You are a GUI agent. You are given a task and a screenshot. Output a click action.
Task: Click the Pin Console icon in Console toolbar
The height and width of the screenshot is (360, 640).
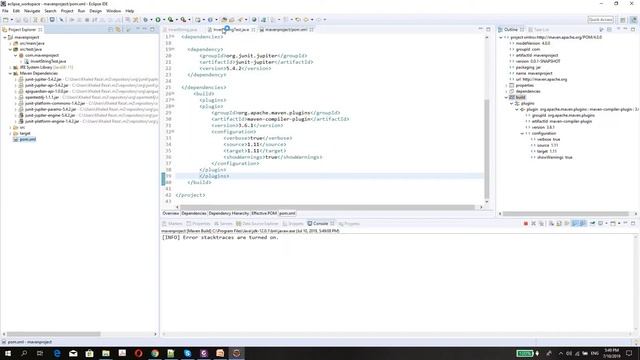pyautogui.click(x=592, y=224)
